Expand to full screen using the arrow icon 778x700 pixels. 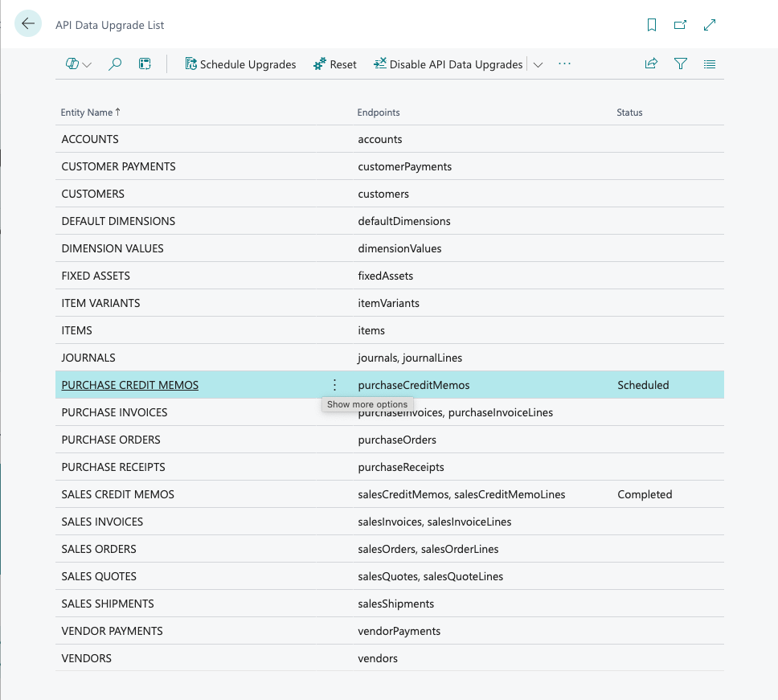click(709, 25)
